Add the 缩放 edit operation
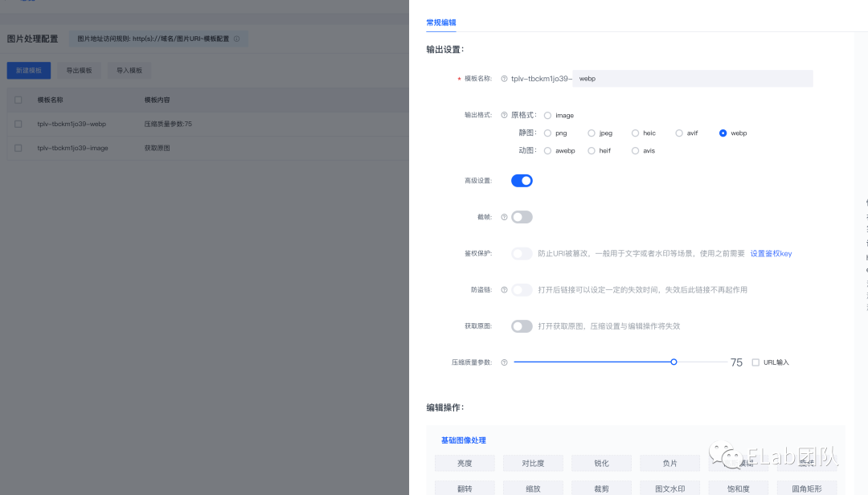Image resolution: width=868 pixels, height=495 pixels. click(x=533, y=489)
